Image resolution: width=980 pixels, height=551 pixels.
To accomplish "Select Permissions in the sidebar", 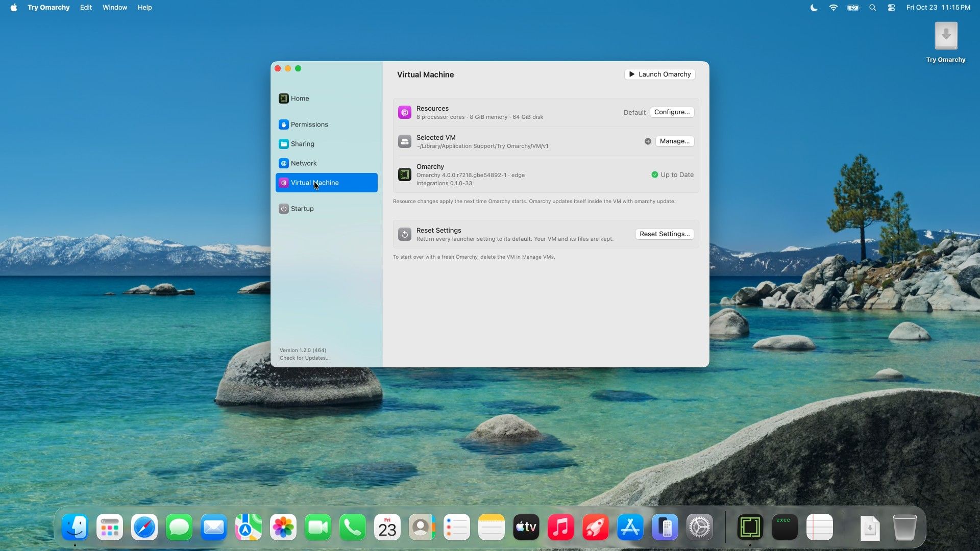I will click(x=326, y=124).
